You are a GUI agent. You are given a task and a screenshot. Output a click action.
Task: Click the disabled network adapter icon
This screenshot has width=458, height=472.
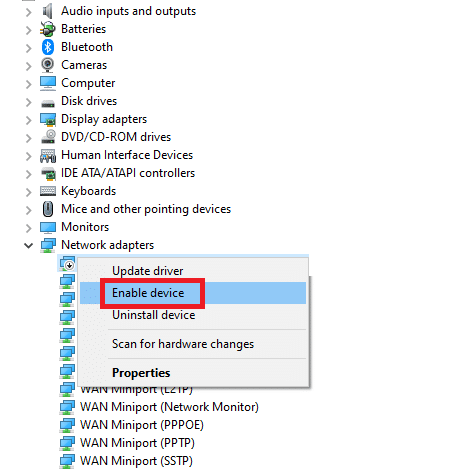tap(67, 263)
